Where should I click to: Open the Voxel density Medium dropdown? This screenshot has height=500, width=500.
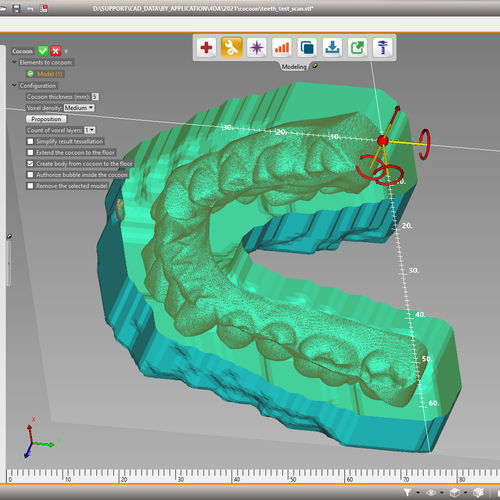click(x=79, y=108)
